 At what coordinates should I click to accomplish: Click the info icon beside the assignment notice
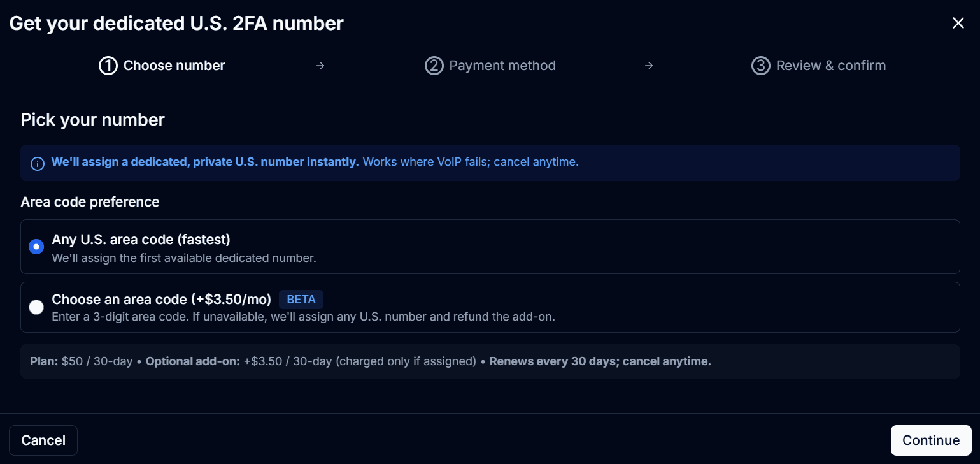[x=37, y=163]
